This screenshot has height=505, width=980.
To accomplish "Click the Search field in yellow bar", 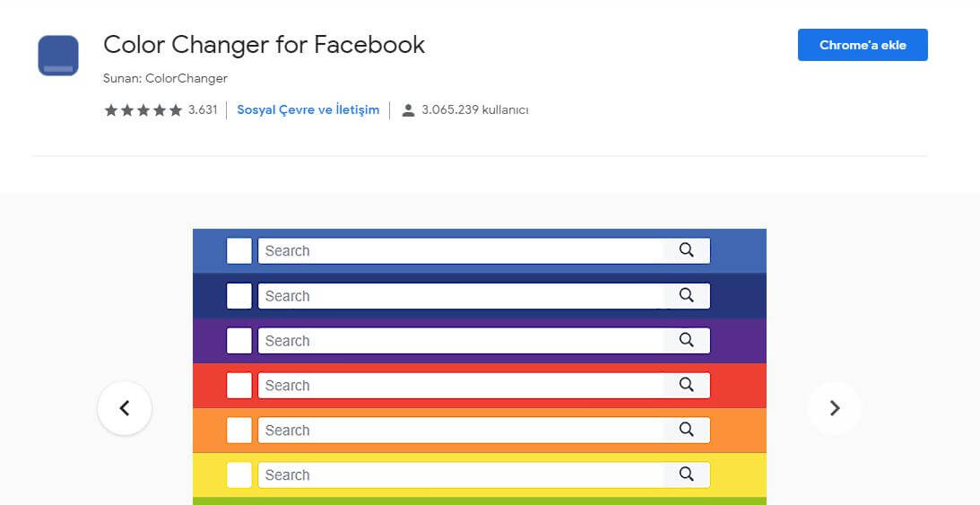I will (x=461, y=475).
